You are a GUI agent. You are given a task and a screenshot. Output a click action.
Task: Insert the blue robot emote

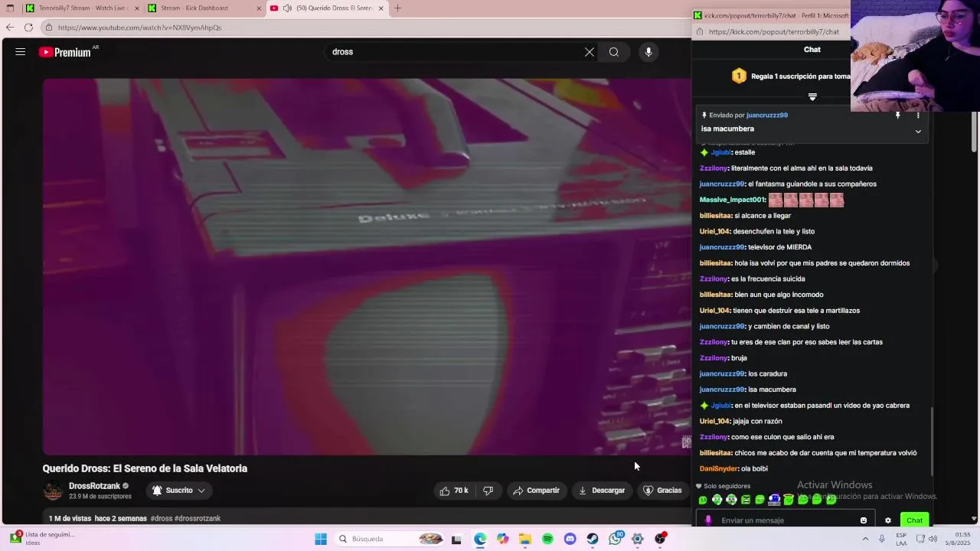tap(774, 500)
